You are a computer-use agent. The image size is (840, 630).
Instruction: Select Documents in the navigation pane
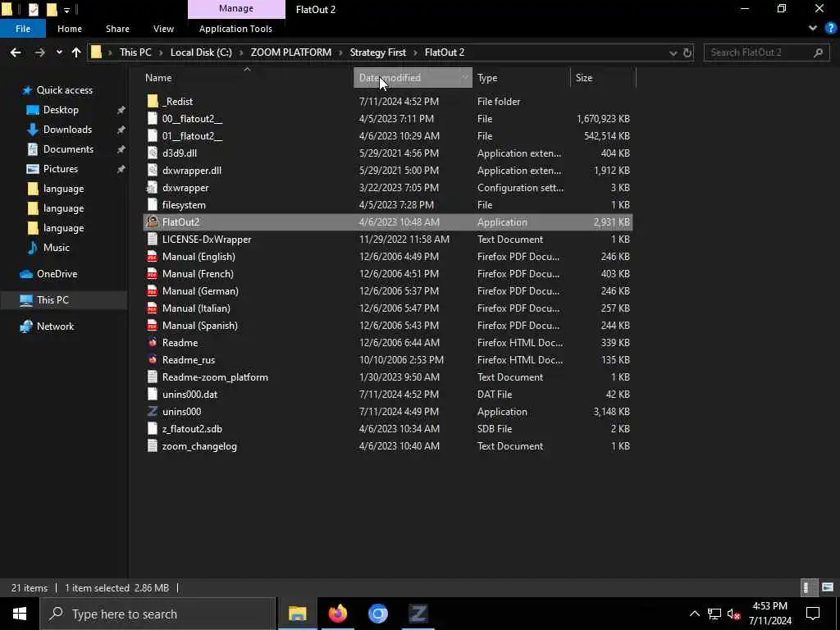pyautogui.click(x=68, y=149)
